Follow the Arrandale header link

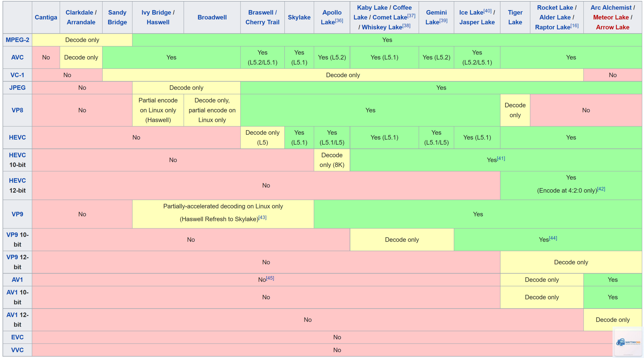click(81, 22)
